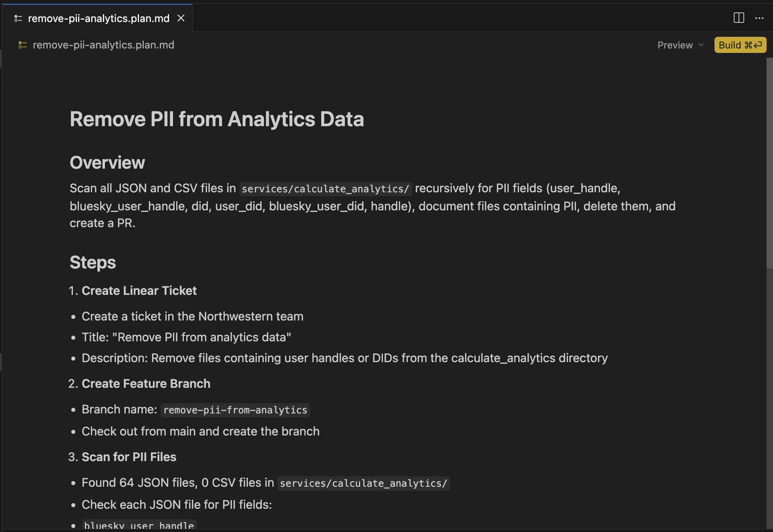Open the More Actions ellipsis menu
Image resolution: width=773 pixels, height=532 pixels.
coord(759,18)
